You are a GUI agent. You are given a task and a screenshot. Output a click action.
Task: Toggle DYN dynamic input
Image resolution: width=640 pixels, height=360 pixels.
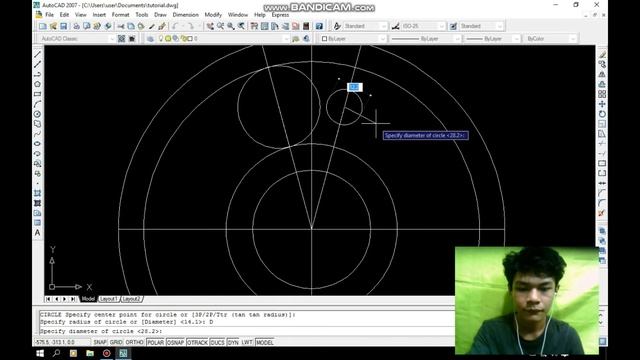[x=233, y=342]
